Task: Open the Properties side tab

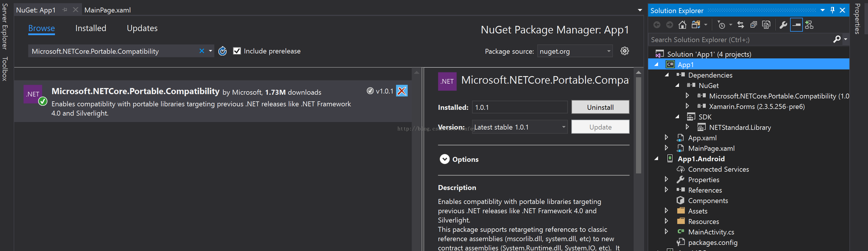Action: tap(857, 19)
